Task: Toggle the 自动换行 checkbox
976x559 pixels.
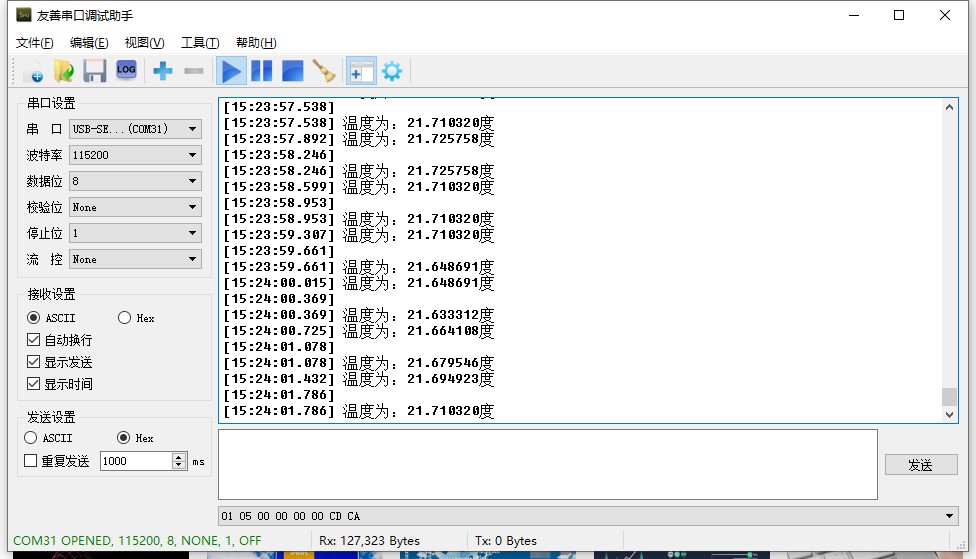Action: (x=34, y=340)
